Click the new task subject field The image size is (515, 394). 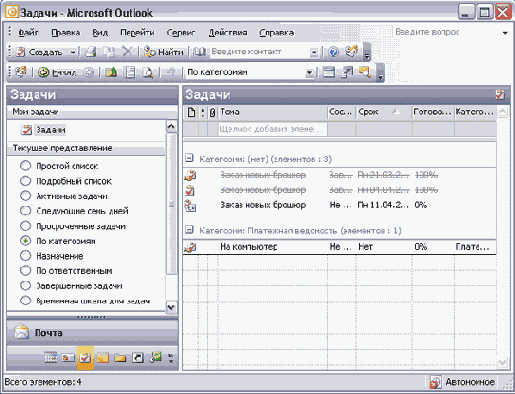273,129
